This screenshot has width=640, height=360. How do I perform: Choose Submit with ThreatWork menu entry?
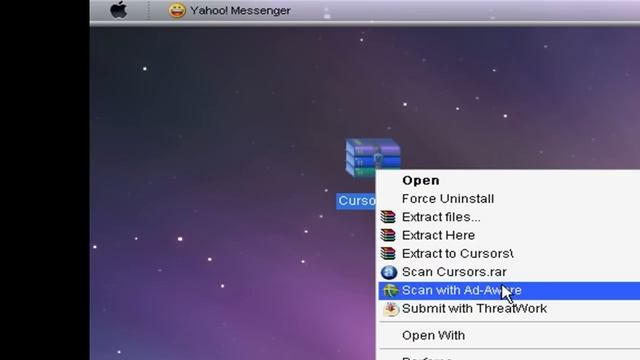[474, 309]
